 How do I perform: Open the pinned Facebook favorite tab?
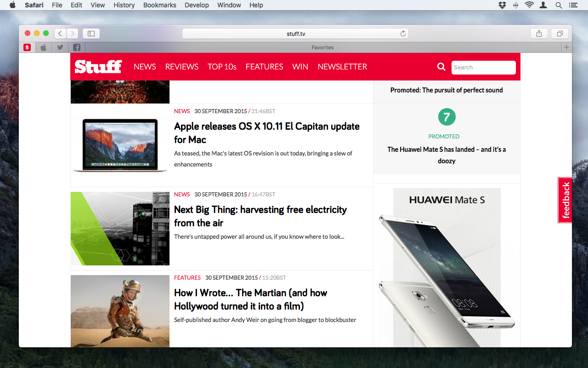[x=77, y=47]
